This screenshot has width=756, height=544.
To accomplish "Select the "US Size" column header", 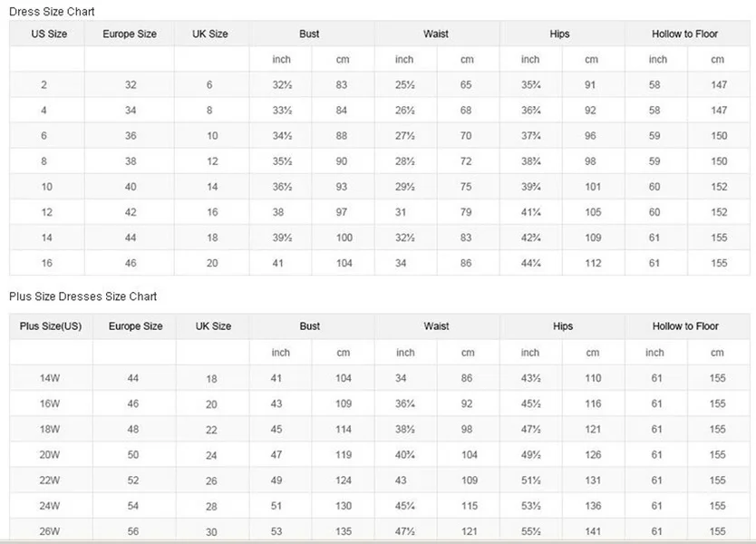I will pos(49,34).
